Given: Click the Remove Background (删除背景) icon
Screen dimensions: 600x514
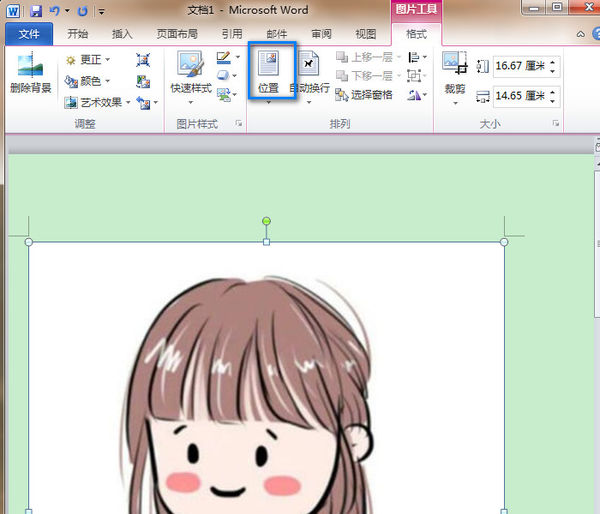Looking at the screenshot, I should [30, 73].
